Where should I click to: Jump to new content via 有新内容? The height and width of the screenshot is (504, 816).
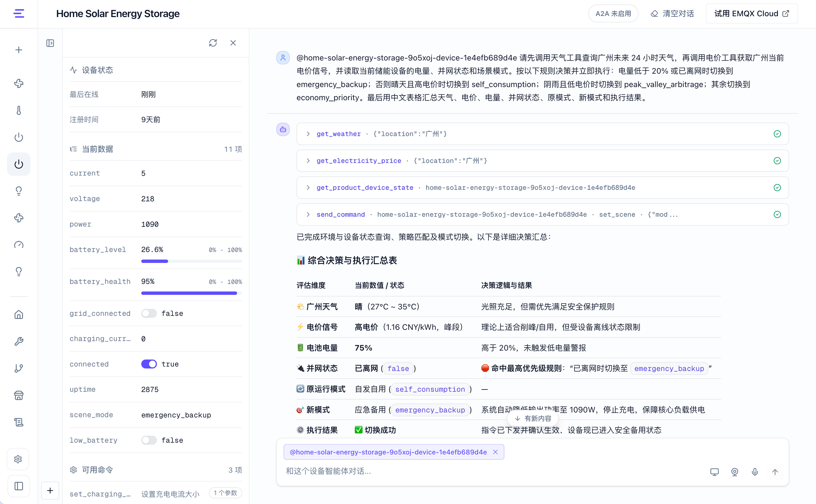point(533,418)
